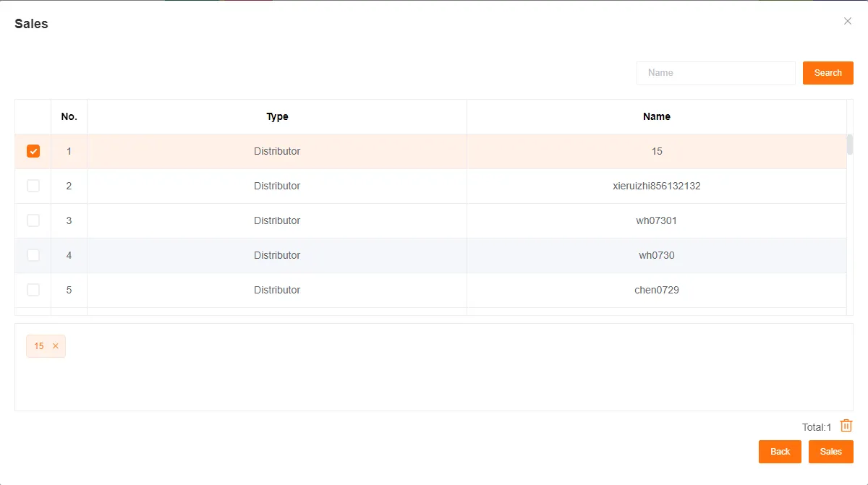The height and width of the screenshot is (485, 868).
Task: Click Distributor type cell in row 4
Action: [x=277, y=255]
